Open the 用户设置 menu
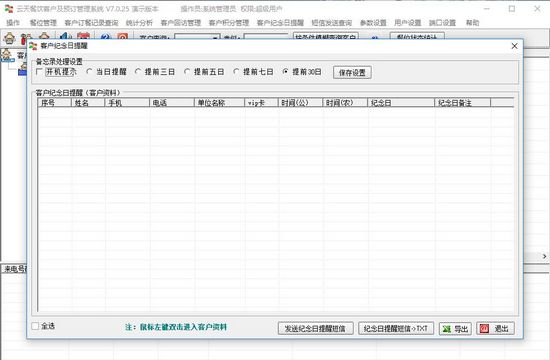 coord(408,23)
